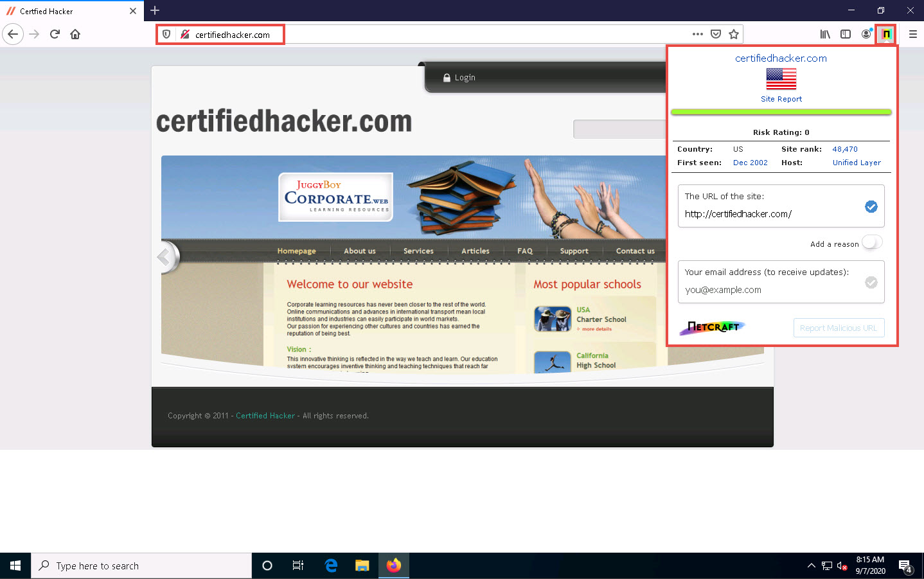Viewport: 924px width, 579px height.
Task: Click the website search box
Action: [619, 129]
